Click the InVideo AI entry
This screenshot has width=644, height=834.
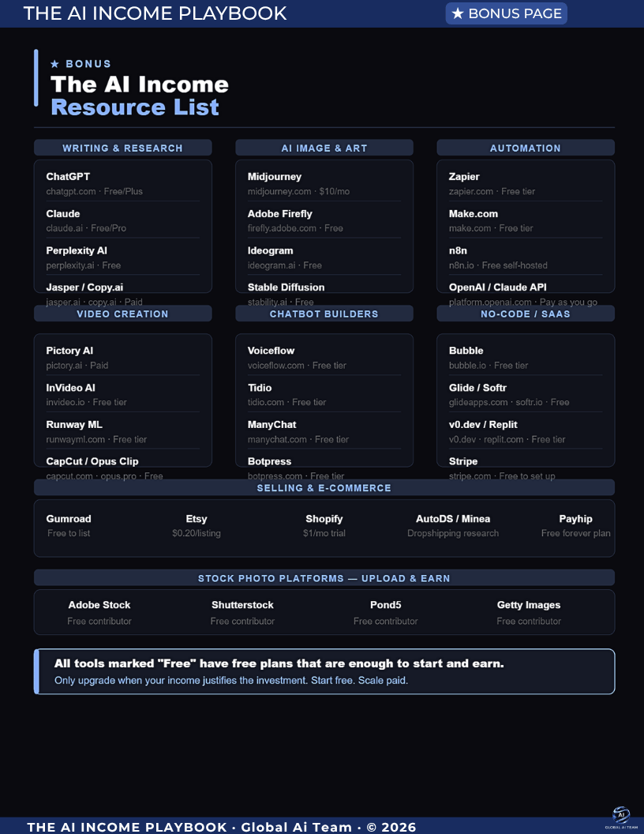point(71,388)
